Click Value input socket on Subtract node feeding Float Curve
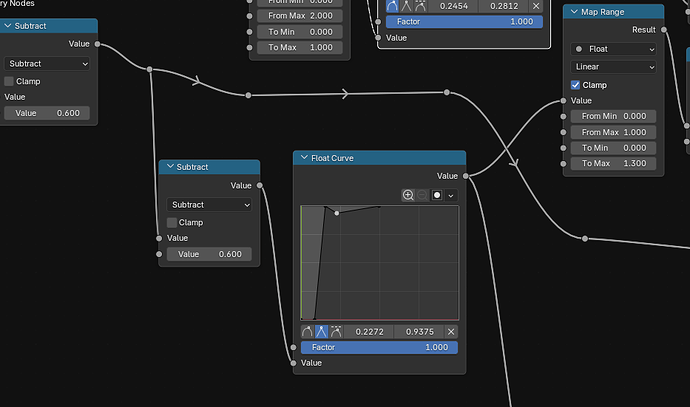This screenshot has height=407, width=690. [x=159, y=238]
